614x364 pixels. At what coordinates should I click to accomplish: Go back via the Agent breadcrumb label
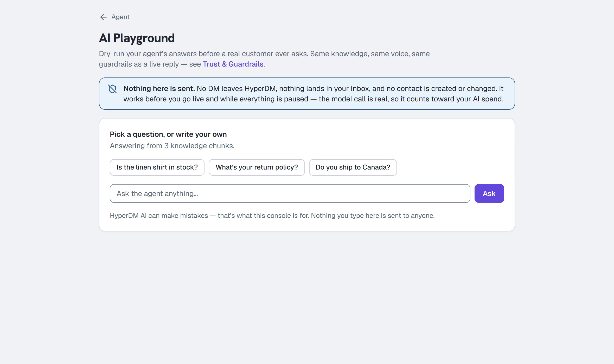pos(120,17)
